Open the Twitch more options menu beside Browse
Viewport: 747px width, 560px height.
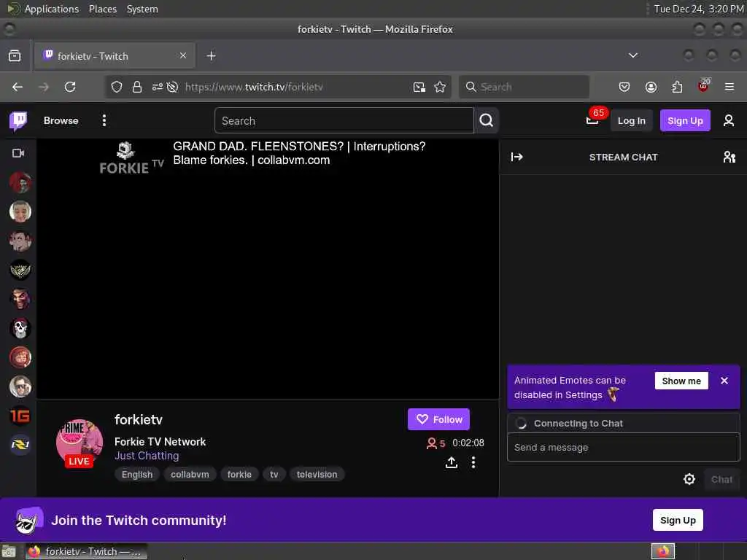pyautogui.click(x=104, y=120)
